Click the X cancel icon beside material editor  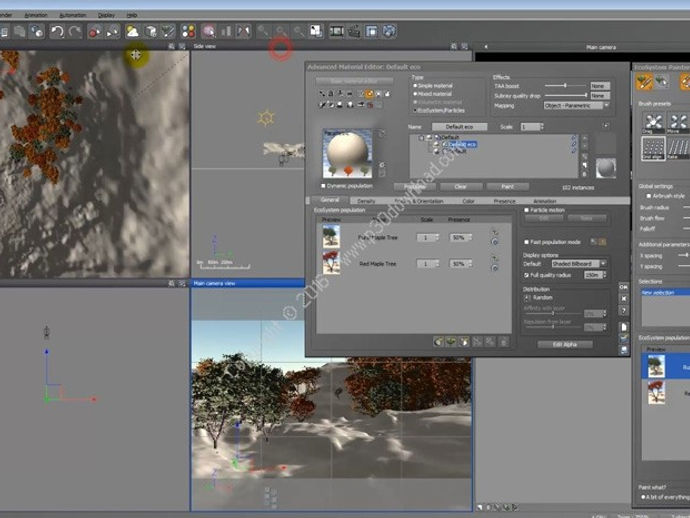point(624,299)
